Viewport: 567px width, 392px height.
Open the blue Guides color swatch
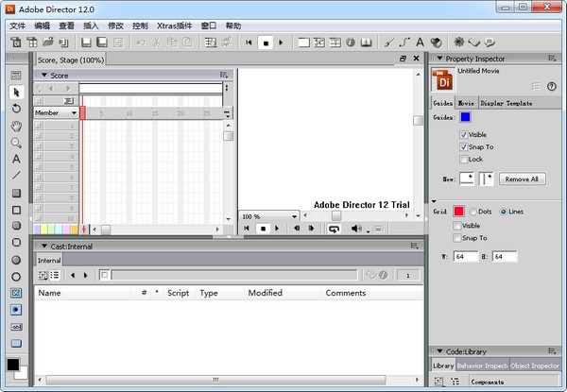click(465, 117)
